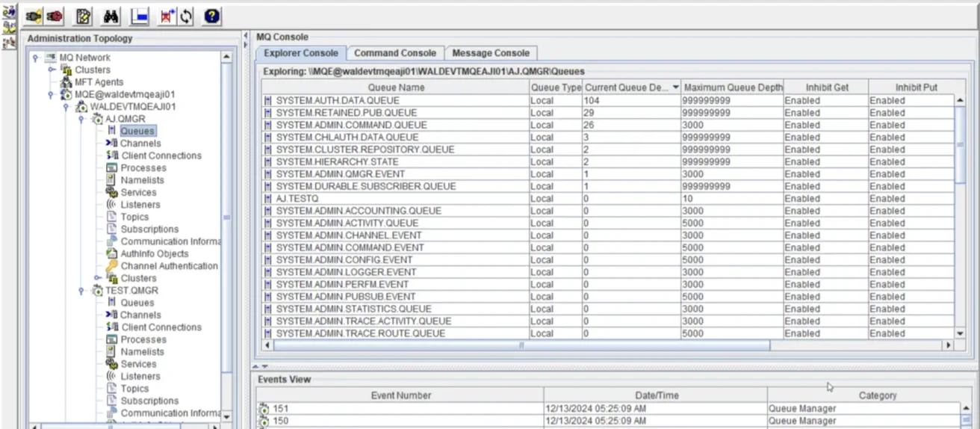
Task: Click the middle icon in the left sidebar
Action: coord(9,27)
